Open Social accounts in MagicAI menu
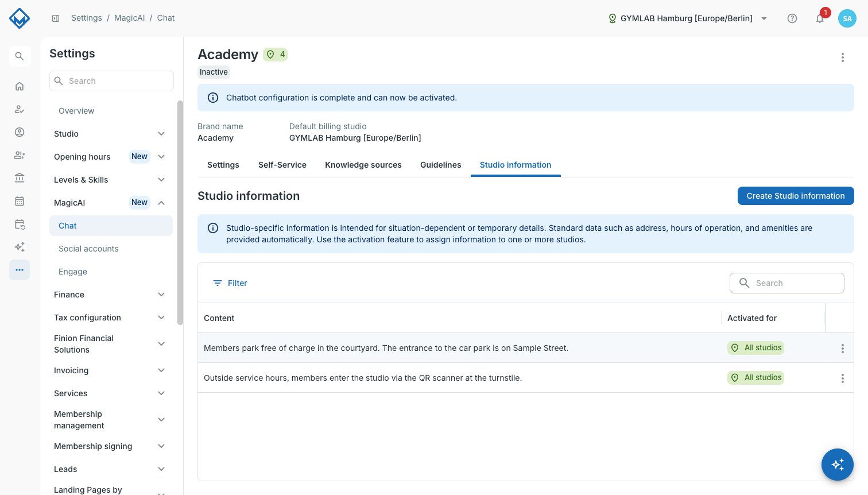868x495 pixels. coord(111,249)
